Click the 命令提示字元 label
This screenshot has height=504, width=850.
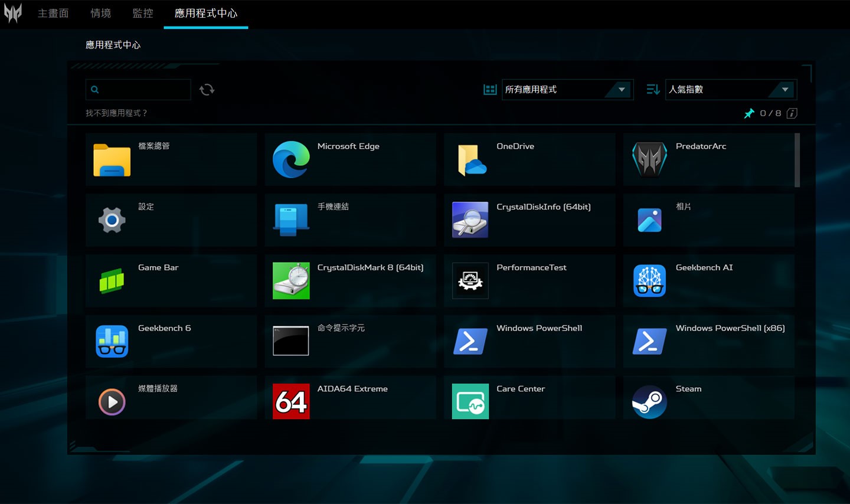click(x=341, y=328)
